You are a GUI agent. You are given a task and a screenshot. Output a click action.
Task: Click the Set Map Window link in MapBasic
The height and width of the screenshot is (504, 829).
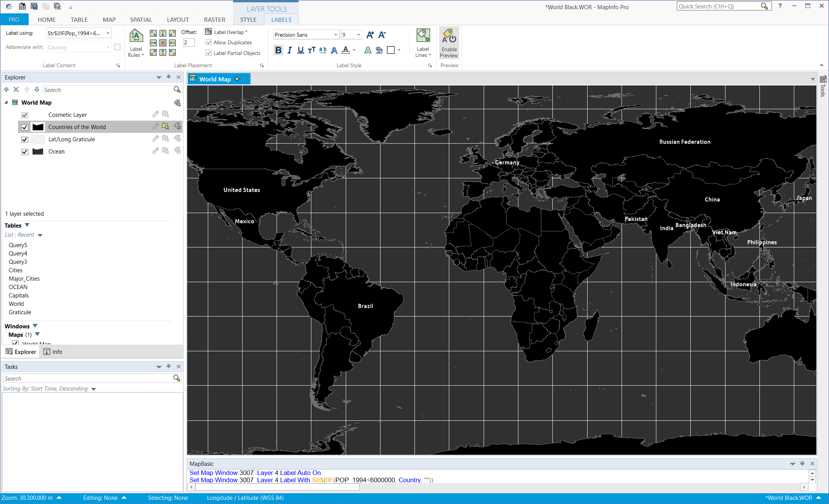click(x=213, y=473)
